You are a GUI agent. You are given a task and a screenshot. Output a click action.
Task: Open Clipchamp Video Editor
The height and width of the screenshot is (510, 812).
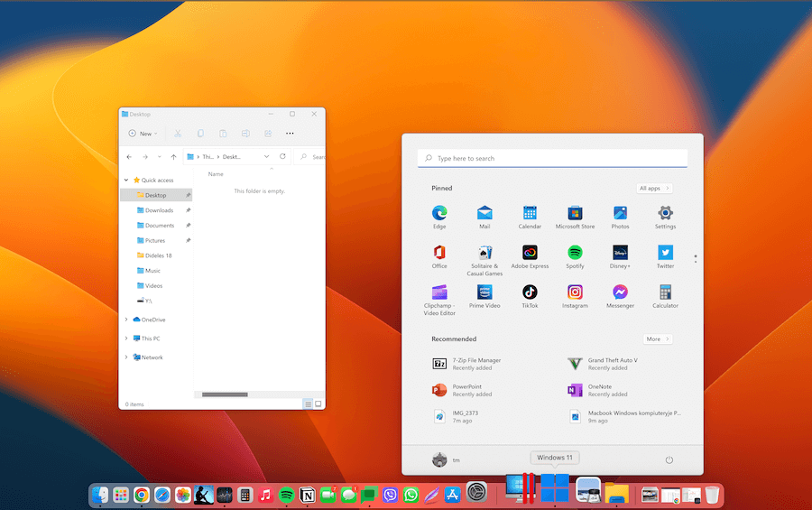(x=439, y=300)
